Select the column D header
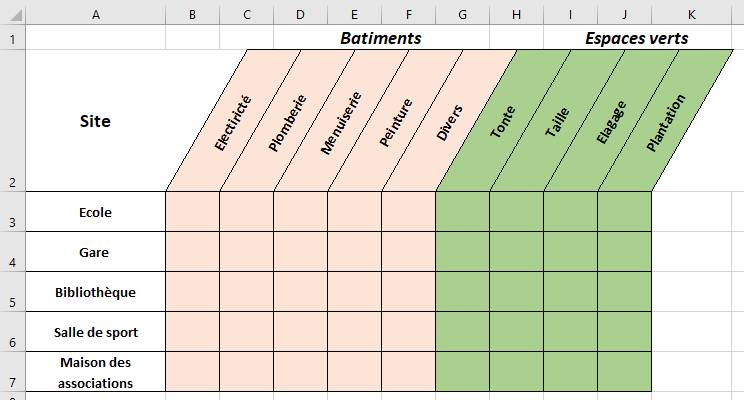 coord(300,13)
